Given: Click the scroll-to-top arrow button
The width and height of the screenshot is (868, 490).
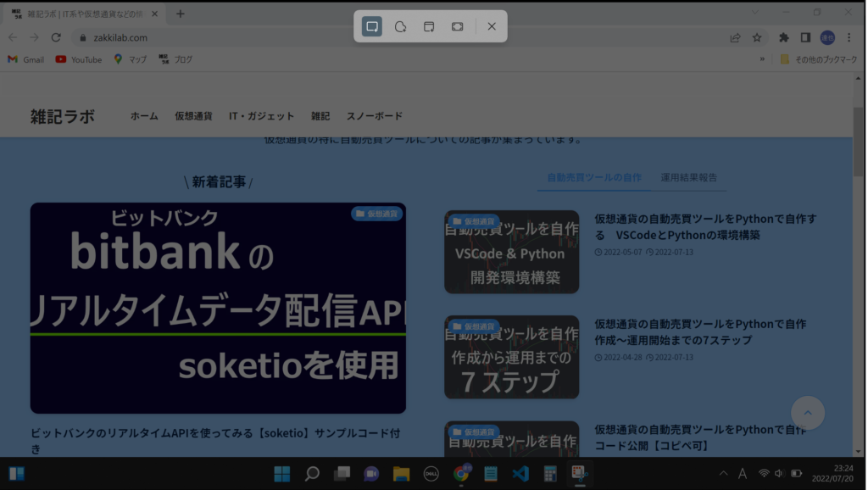Looking at the screenshot, I should click(x=808, y=413).
